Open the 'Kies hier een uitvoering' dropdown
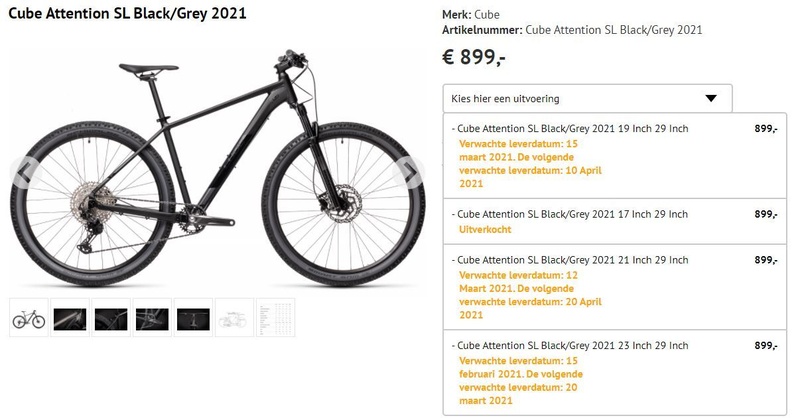Image resolution: width=800 pixels, height=418 pixels. tap(587, 98)
